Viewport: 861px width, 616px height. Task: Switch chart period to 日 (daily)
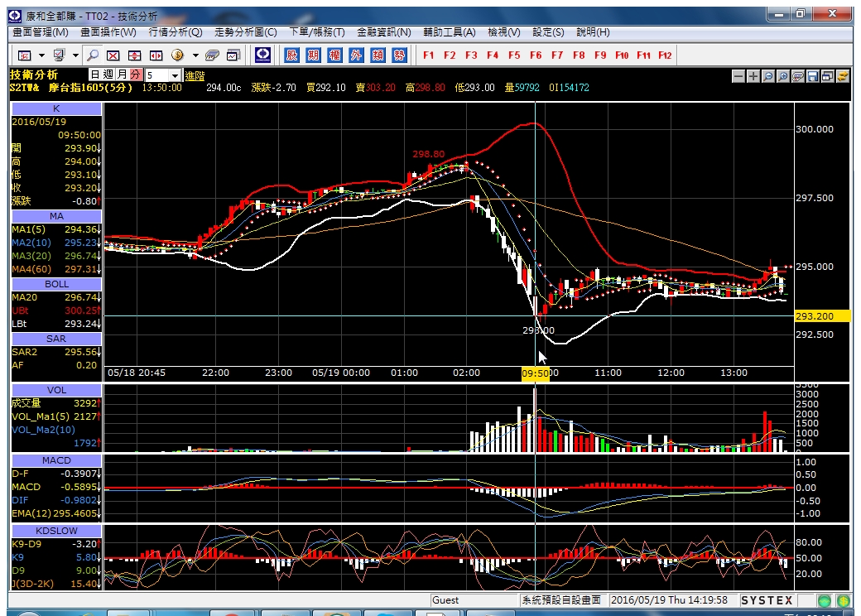(95, 75)
